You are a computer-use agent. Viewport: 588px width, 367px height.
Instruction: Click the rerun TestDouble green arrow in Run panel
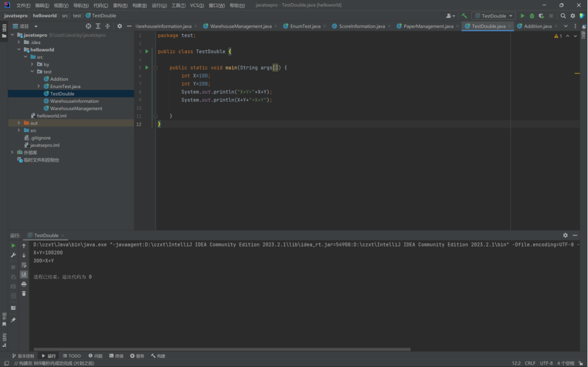click(13, 246)
